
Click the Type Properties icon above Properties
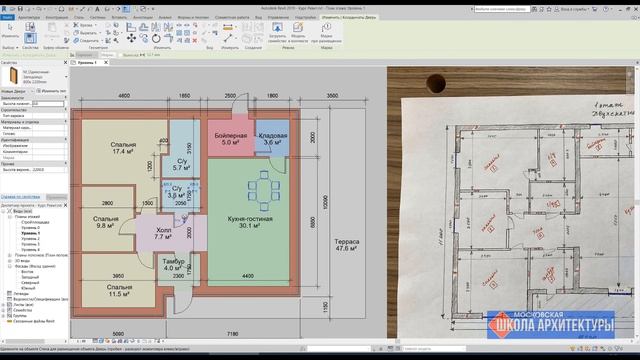pos(30,27)
